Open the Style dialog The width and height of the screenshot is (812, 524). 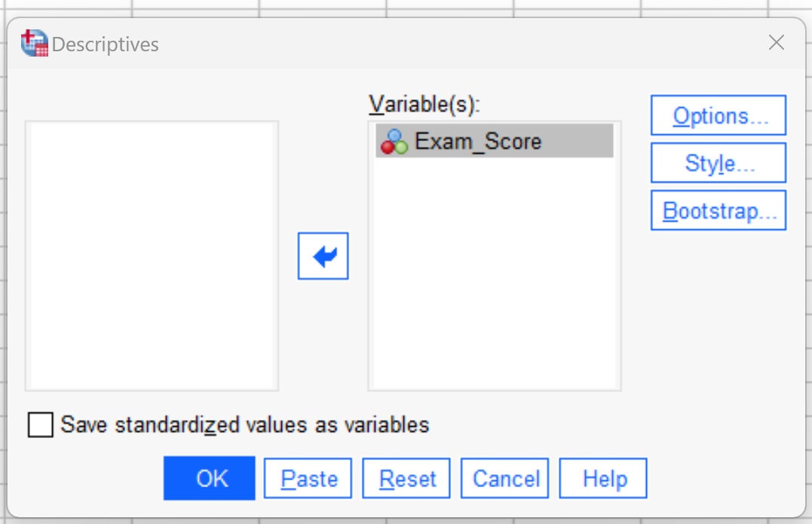coord(717,162)
